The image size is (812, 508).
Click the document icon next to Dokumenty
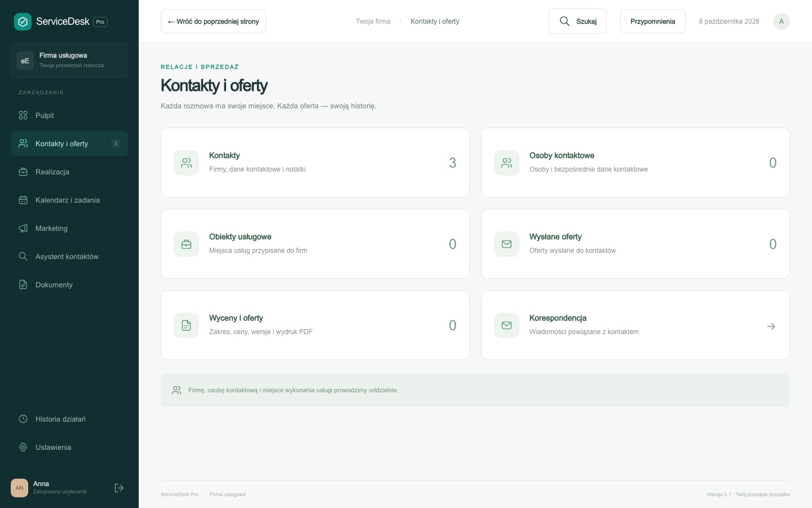[23, 284]
